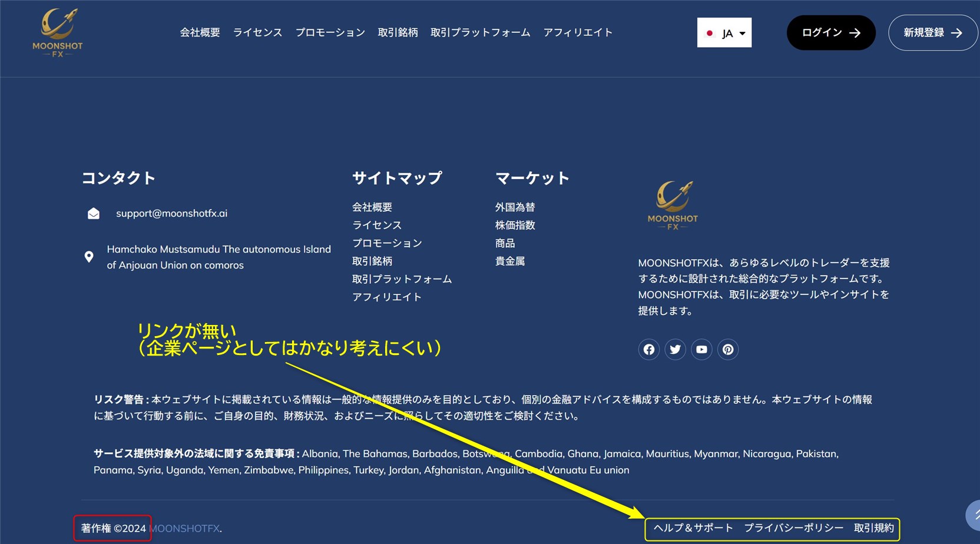Open プライバシーポリシー in the footer

(793, 528)
